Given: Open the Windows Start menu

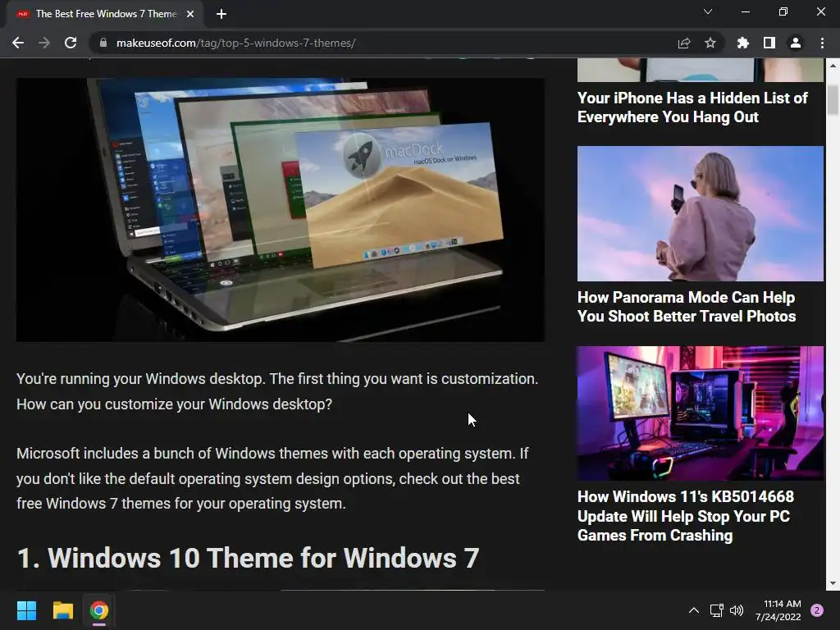Looking at the screenshot, I should tap(26, 610).
